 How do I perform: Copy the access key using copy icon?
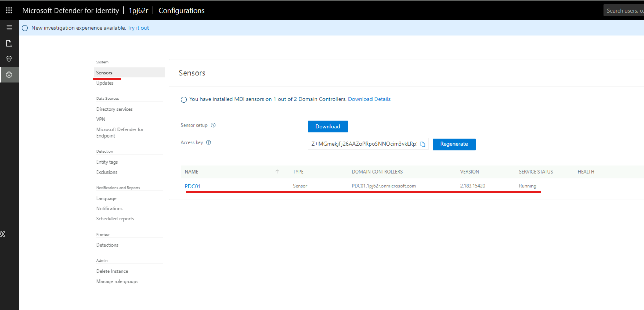pyautogui.click(x=423, y=144)
